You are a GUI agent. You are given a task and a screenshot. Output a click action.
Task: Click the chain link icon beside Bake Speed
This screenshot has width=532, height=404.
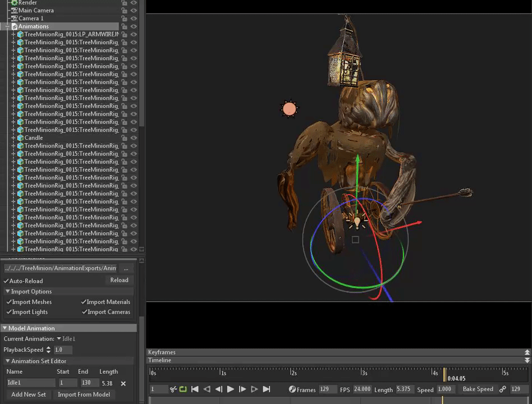(502, 389)
